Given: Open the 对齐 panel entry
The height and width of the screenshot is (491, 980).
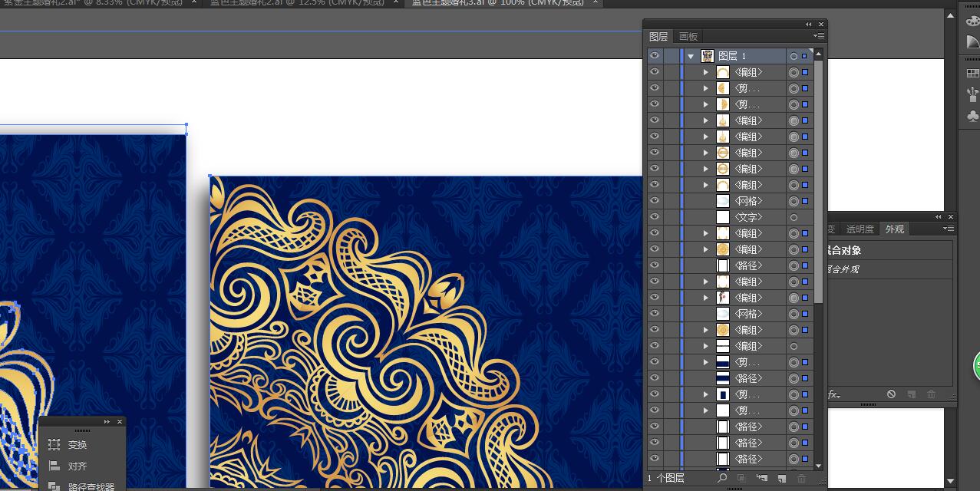Looking at the screenshot, I should click(x=78, y=466).
